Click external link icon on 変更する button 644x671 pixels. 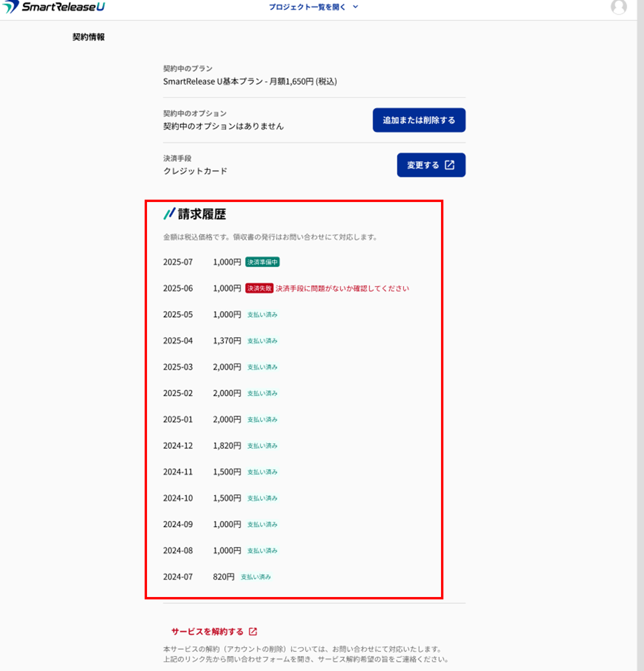tap(450, 165)
